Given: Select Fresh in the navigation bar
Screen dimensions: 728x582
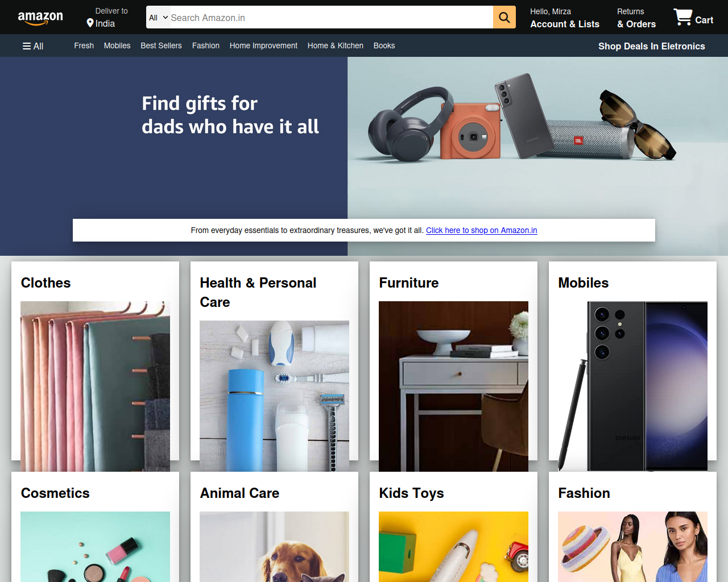Looking at the screenshot, I should click(x=84, y=45).
